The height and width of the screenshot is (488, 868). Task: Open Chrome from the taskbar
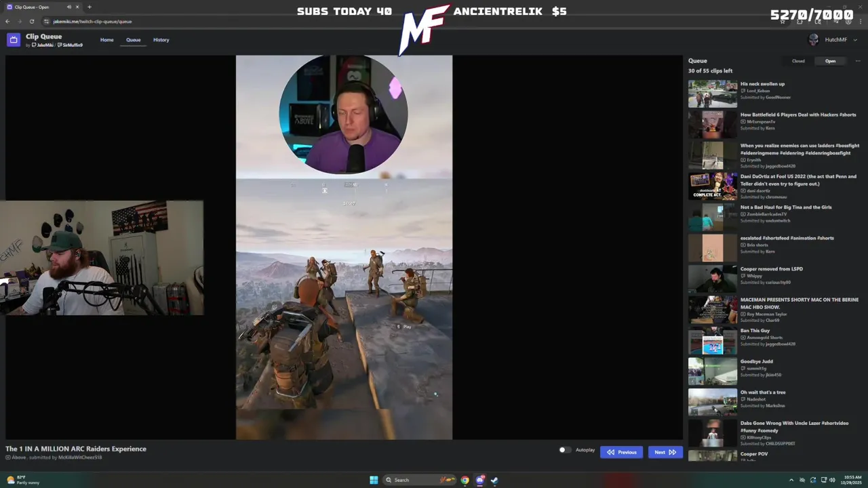(465, 480)
